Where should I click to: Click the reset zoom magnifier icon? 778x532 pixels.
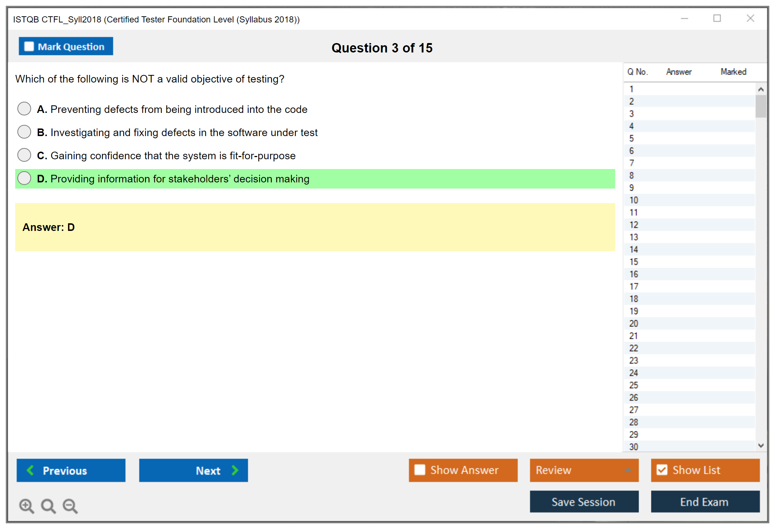pyautogui.click(x=48, y=506)
